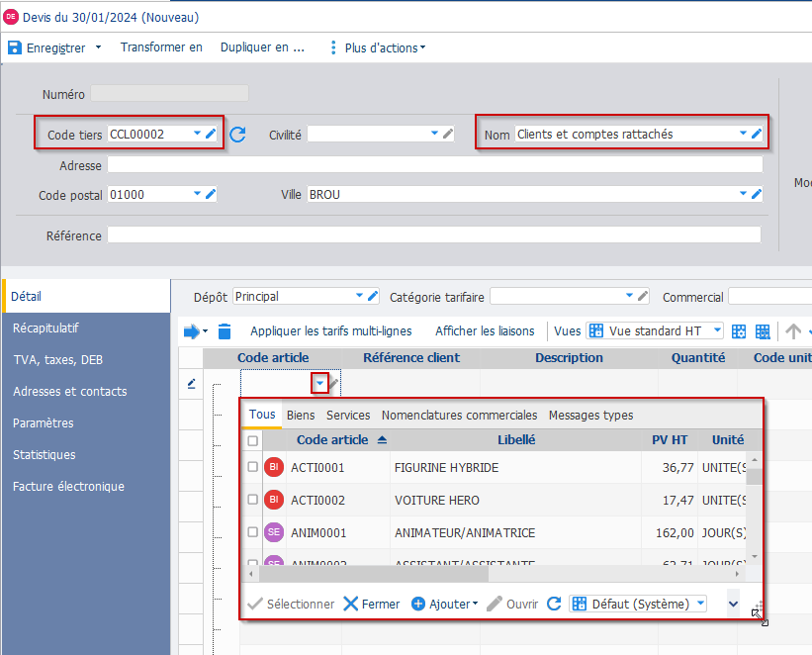Open the Catégorie tarifaire dropdown

tap(629, 296)
